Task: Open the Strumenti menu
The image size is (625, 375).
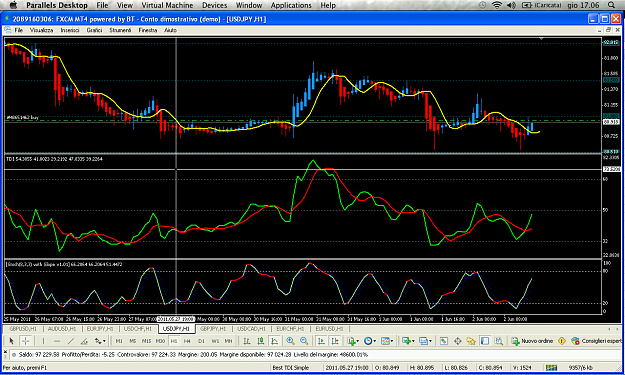Action: click(x=120, y=30)
